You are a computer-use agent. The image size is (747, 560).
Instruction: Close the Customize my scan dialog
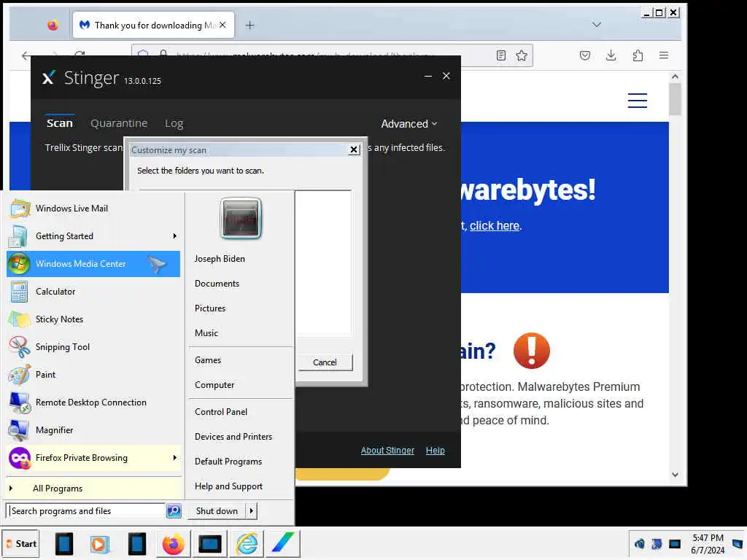(354, 149)
